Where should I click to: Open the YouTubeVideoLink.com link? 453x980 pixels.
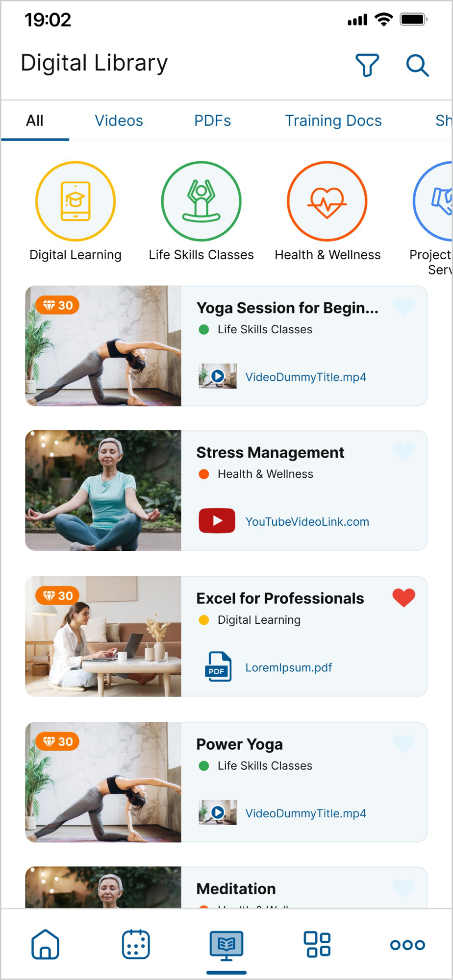click(307, 522)
